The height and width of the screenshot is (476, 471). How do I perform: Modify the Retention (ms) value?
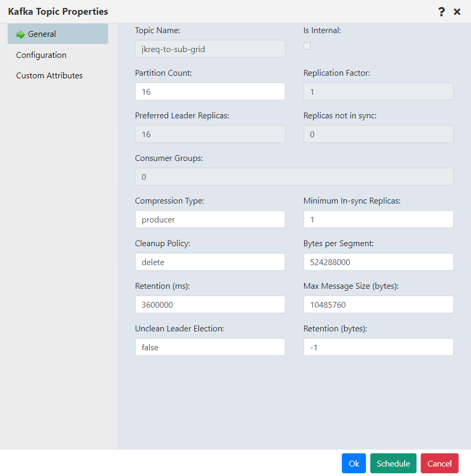[x=210, y=304]
